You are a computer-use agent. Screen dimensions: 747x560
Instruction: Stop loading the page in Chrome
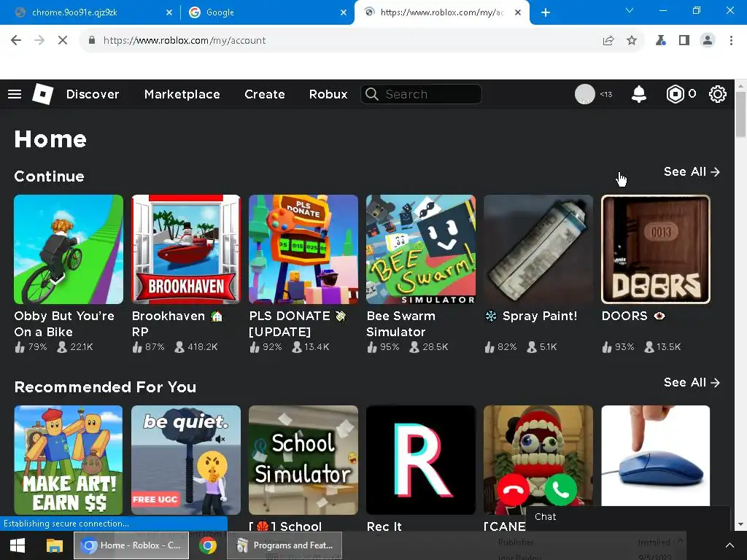(x=63, y=41)
